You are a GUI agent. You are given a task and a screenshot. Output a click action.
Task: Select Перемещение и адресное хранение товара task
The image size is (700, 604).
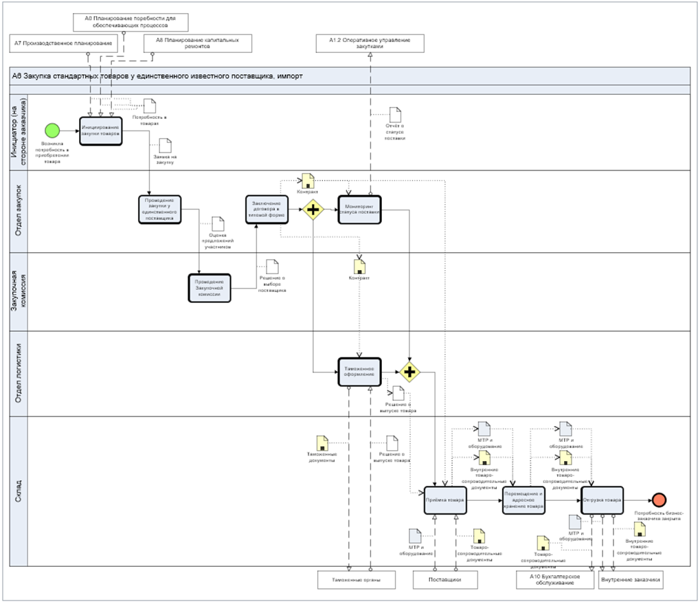click(x=523, y=500)
